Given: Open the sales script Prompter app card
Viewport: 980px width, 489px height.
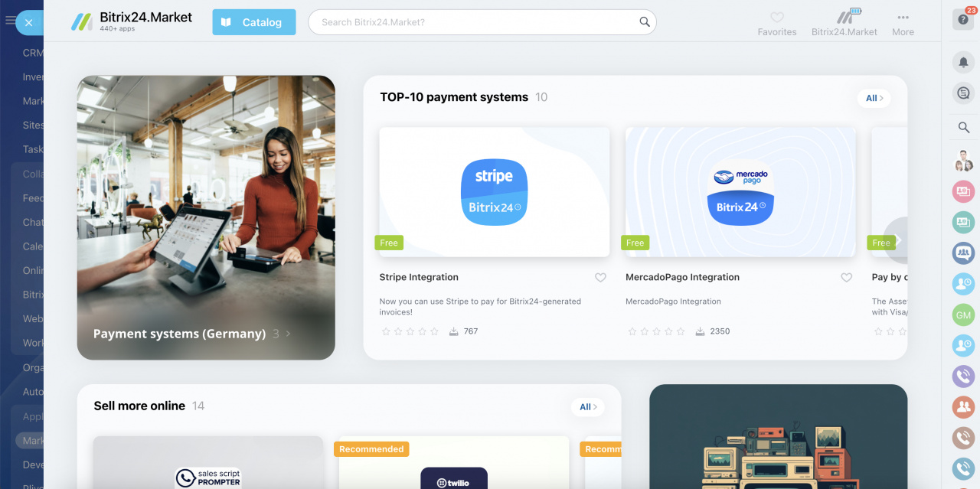Looking at the screenshot, I should tap(208, 462).
